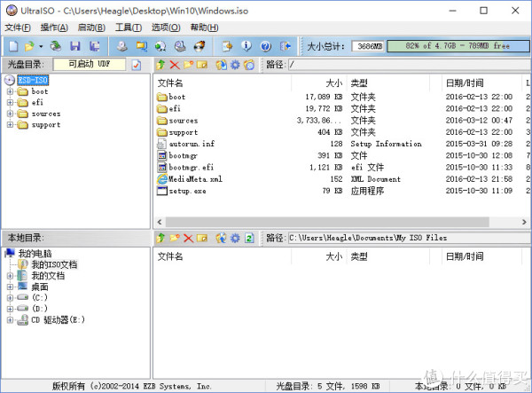
Task: Create a new folder in the local directory
Action: click(x=175, y=238)
